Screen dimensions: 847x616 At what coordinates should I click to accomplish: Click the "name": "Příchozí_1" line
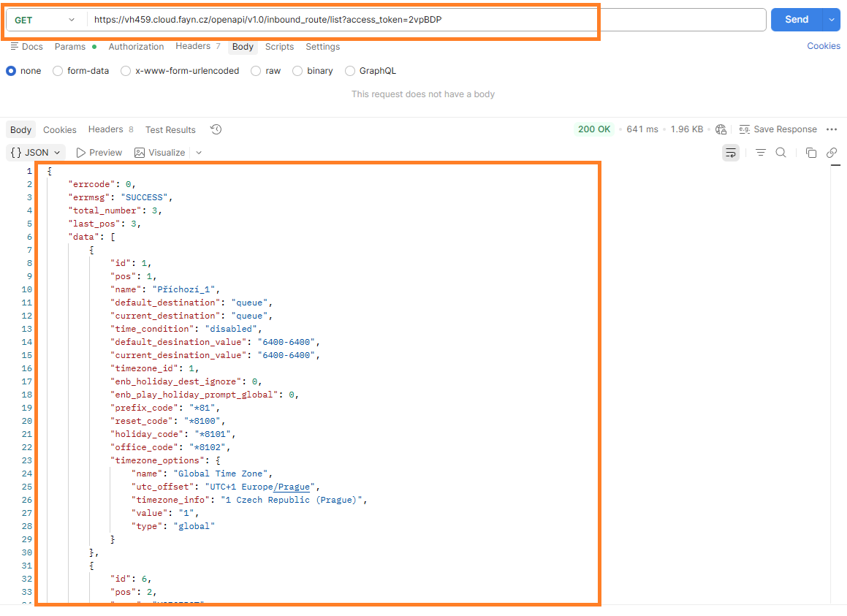point(165,289)
